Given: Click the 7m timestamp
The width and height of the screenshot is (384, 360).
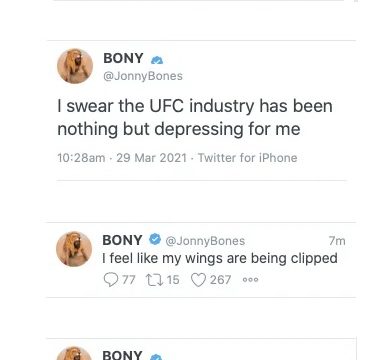Looking at the screenshot, I should (x=337, y=241).
